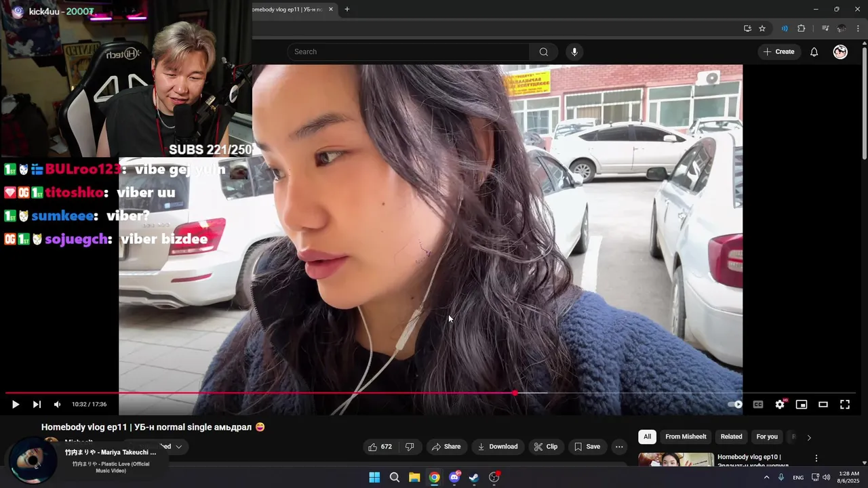
Task: Click the search magnifier button
Action: (x=544, y=52)
